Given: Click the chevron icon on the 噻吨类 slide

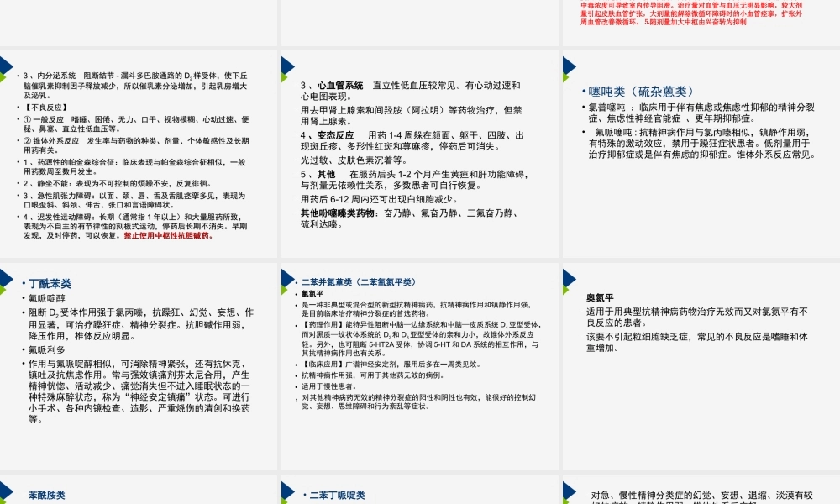Looking at the screenshot, I should (570, 67).
